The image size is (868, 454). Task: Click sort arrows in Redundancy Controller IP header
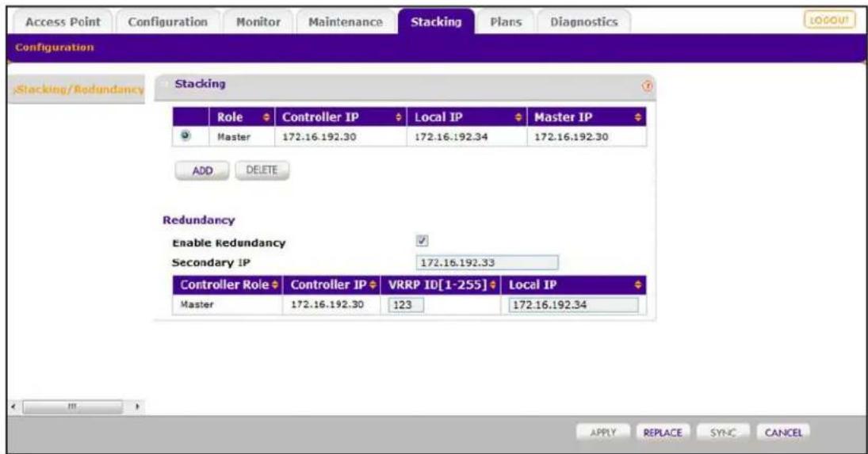(x=373, y=284)
